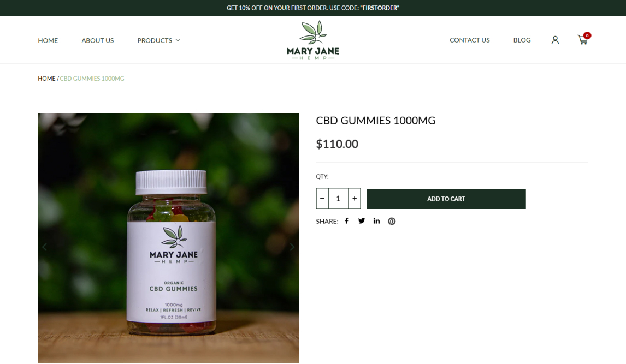Screen dimensions: 626x364
Task: Share product on Facebook
Action: (x=346, y=221)
